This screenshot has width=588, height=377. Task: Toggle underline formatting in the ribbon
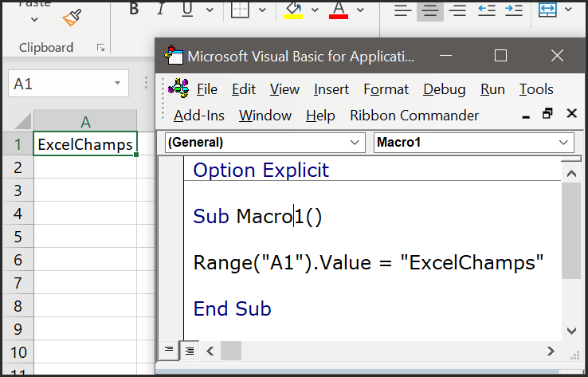186,9
